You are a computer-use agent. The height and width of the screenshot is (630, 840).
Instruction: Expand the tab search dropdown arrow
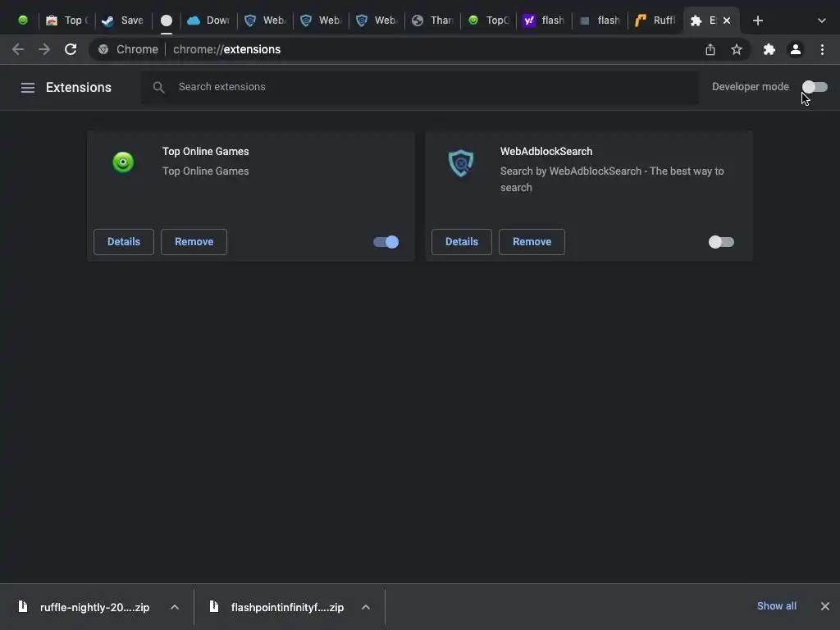[x=822, y=21]
